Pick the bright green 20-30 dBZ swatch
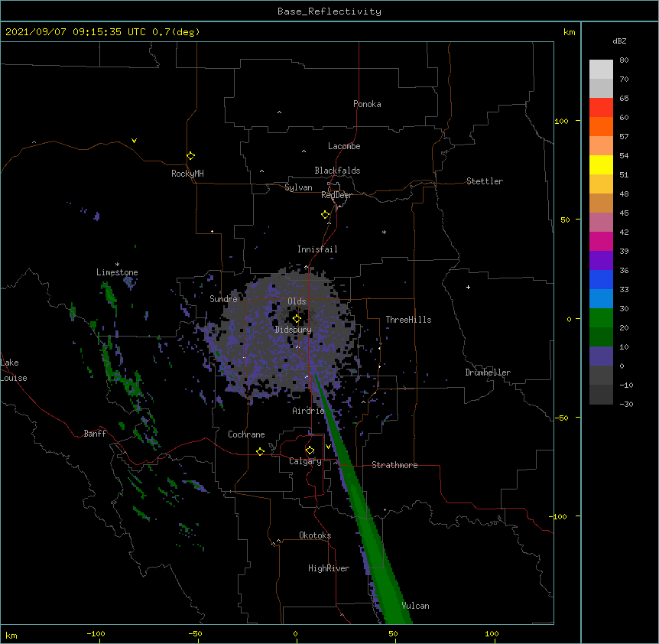 pos(601,318)
